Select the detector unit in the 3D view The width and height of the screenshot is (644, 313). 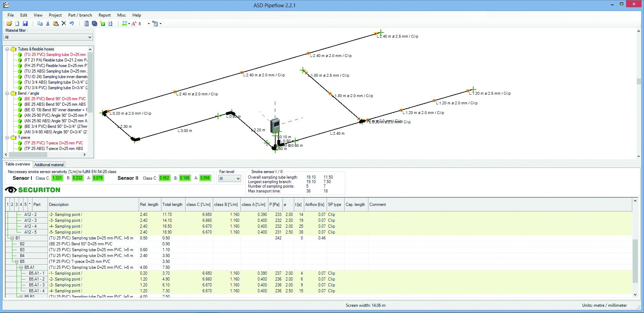point(275,125)
